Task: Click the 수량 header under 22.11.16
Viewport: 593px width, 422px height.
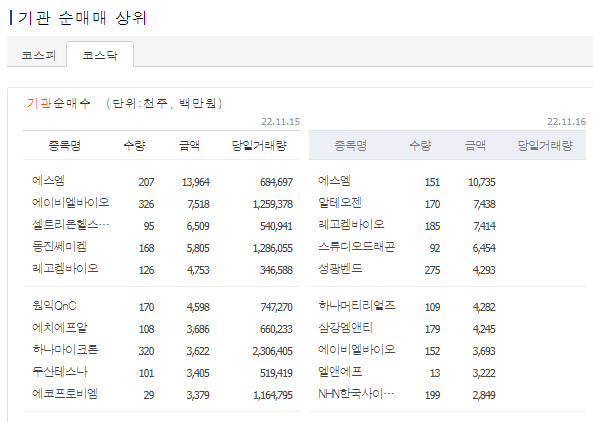Action: (x=421, y=145)
